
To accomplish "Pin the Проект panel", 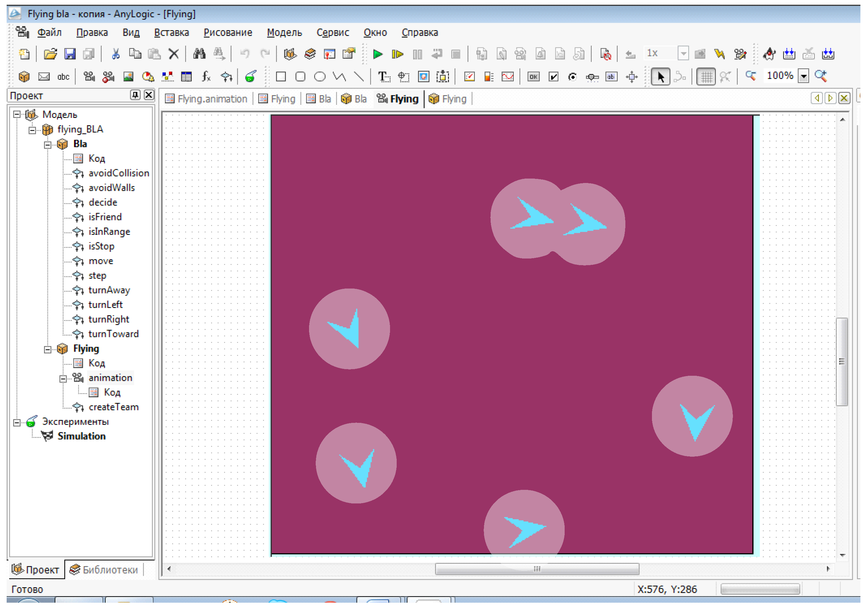I will pos(135,95).
